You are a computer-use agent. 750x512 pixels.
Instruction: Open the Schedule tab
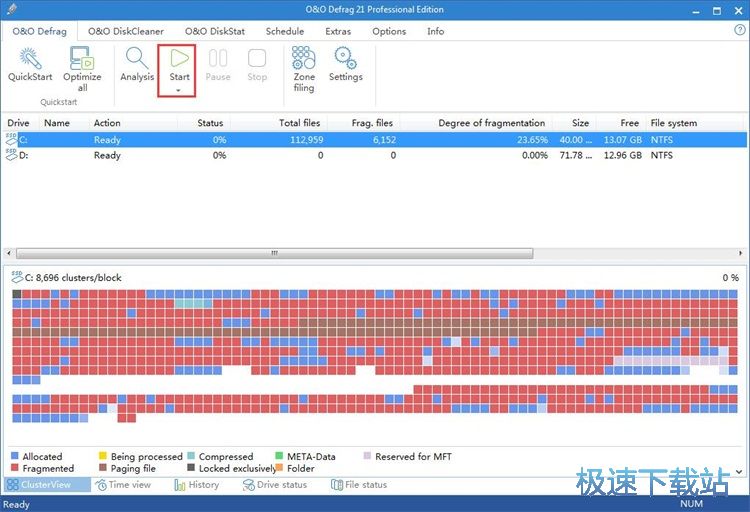tap(285, 31)
